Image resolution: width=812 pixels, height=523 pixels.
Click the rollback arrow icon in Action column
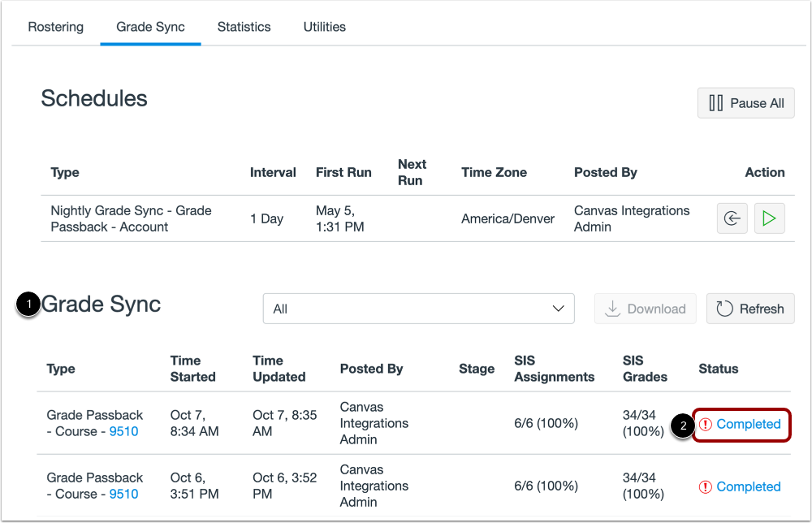pyautogui.click(x=732, y=218)
